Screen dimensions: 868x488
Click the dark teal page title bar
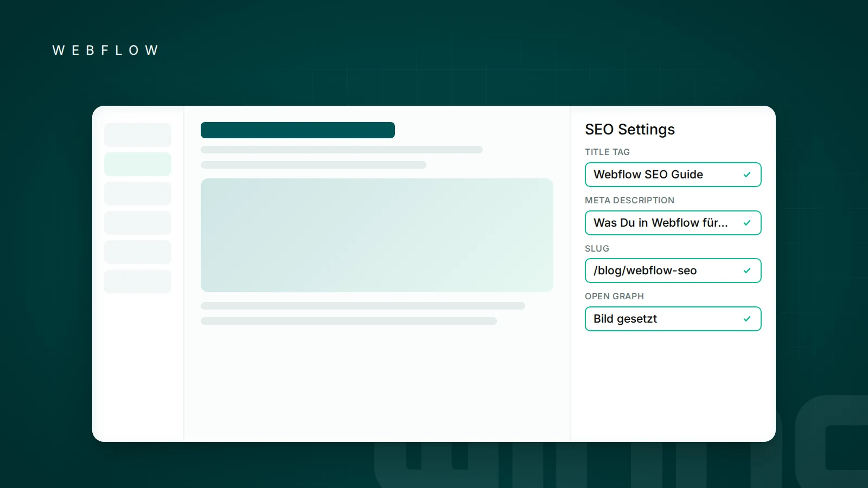click(298, 130)
